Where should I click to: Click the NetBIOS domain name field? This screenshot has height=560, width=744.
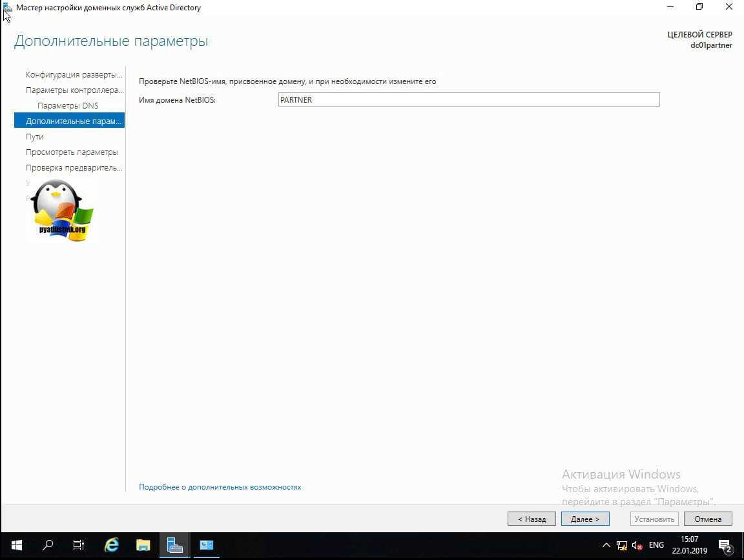469,99
